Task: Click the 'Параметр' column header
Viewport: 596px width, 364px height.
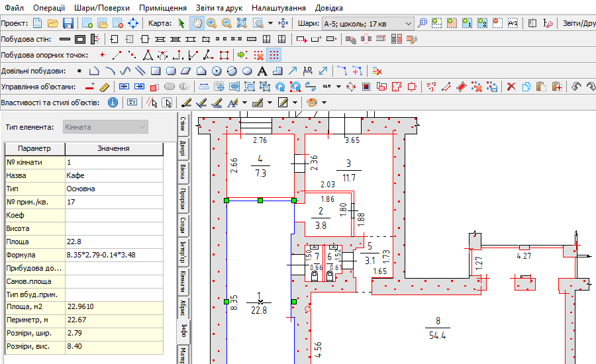Action: [34, 148]
